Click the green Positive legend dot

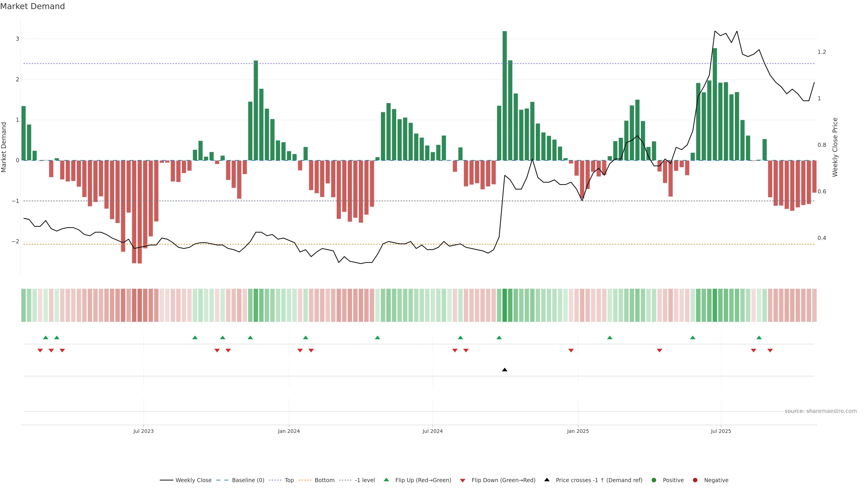pyautogui.click(x=654, y=480)
